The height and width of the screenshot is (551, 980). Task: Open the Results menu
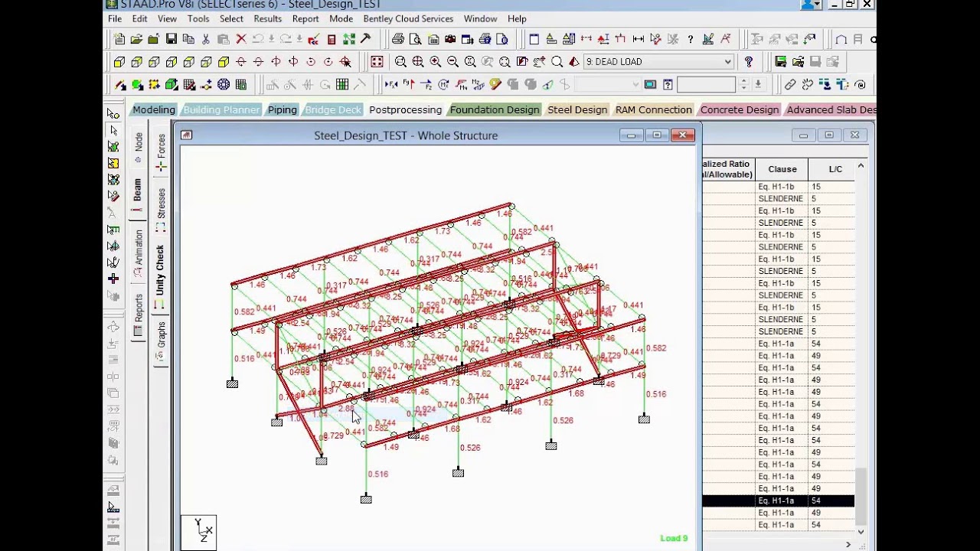tap(268, 18)
